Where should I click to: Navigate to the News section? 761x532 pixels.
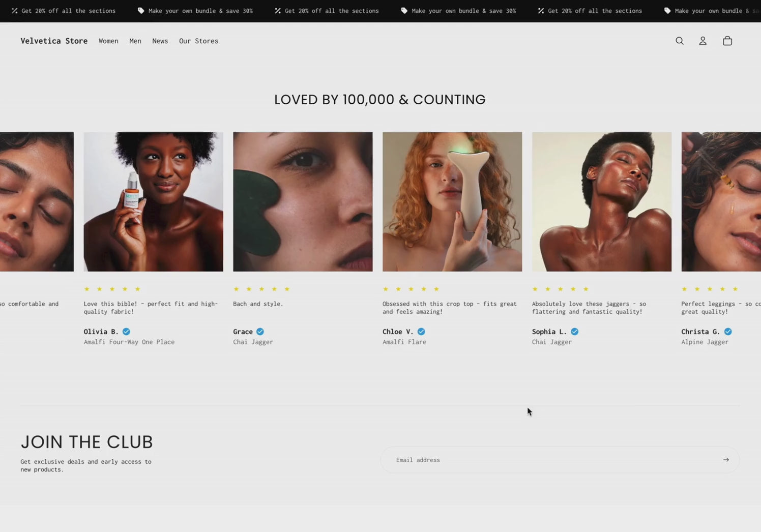tap(160, 41)
